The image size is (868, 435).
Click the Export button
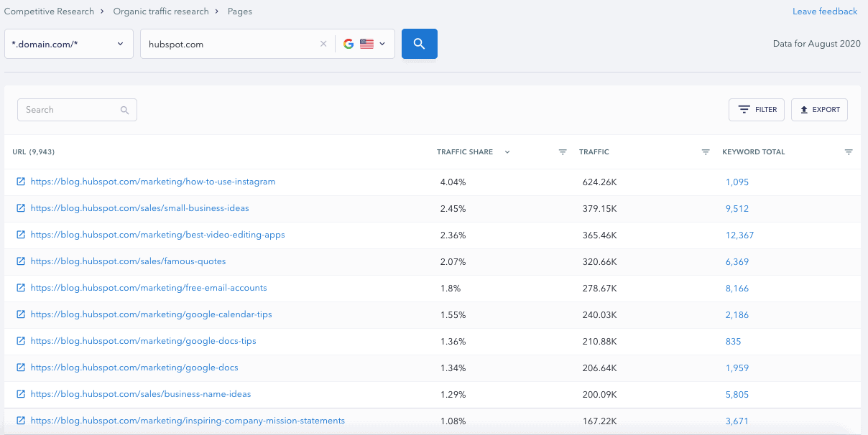pos(819,110)
